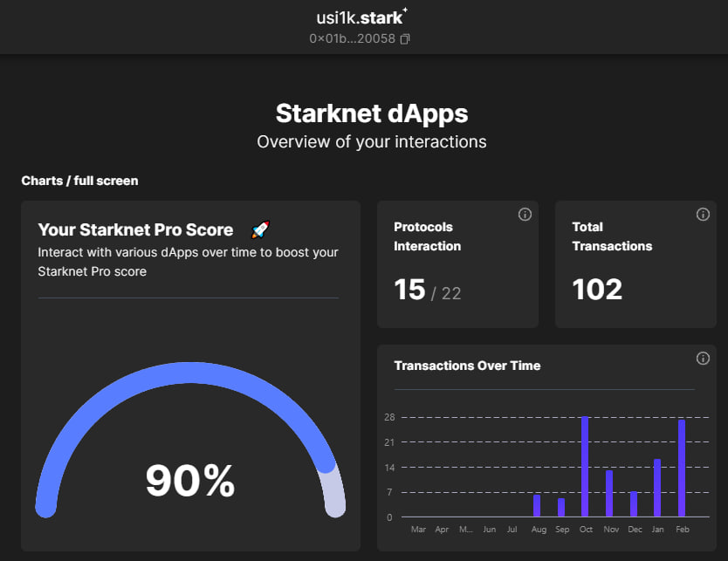The image size is (728, 561).
Task: Click the Jun label on the chart axis
Action: point(490,530)
